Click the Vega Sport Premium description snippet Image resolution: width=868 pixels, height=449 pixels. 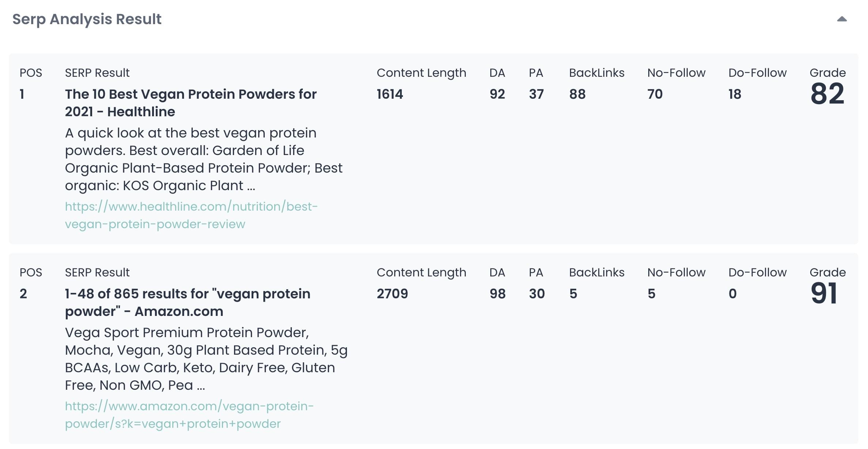(x=206, y=359)
